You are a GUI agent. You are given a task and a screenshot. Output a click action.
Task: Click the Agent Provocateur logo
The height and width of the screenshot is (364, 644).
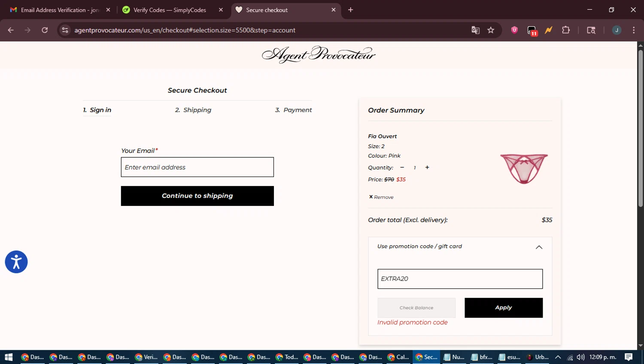pyautogui.click(x=319, y=55)
